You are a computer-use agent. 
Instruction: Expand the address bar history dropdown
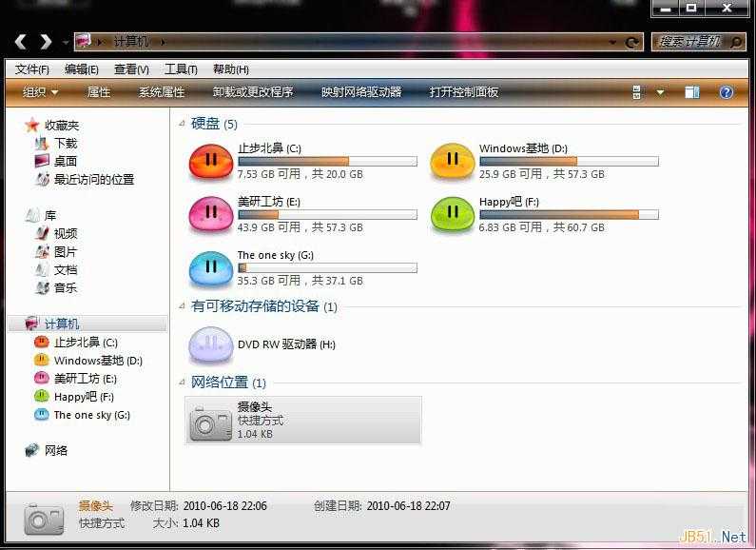612,43
